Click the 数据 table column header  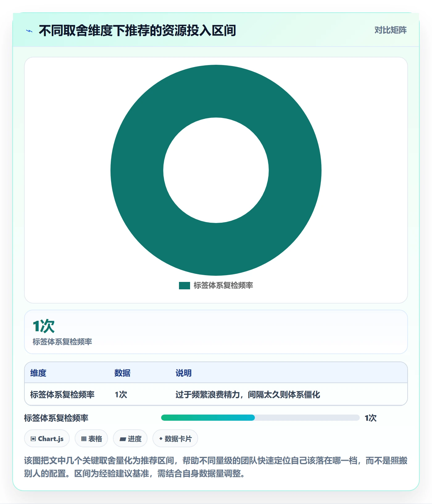tap(123, 373)
